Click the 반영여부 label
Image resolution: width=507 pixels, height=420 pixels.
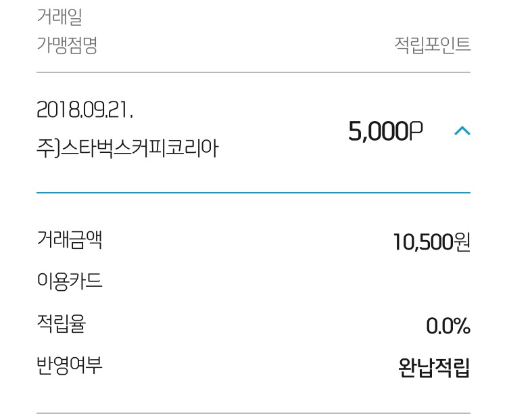click(70, 367)
